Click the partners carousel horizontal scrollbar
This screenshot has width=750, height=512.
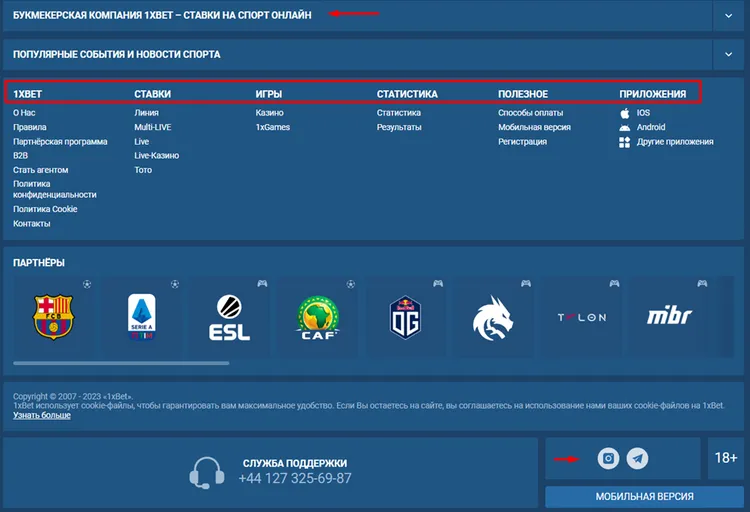click(121, 363)
